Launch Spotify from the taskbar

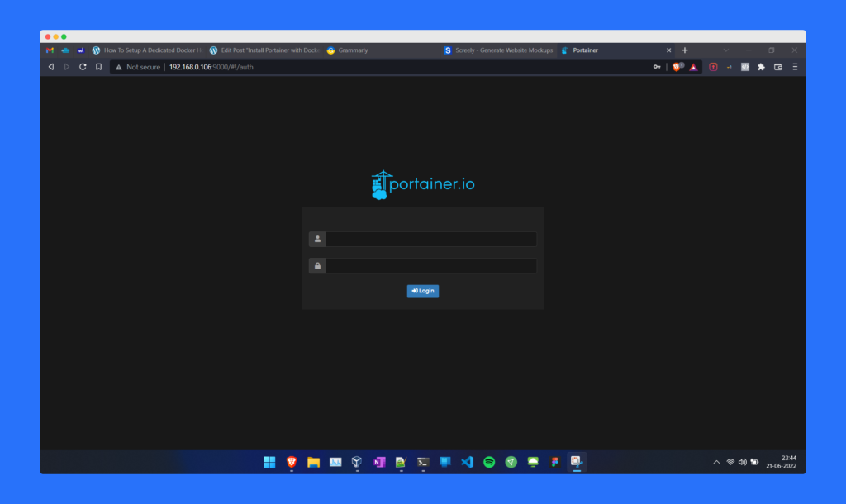tap(488, 462)
